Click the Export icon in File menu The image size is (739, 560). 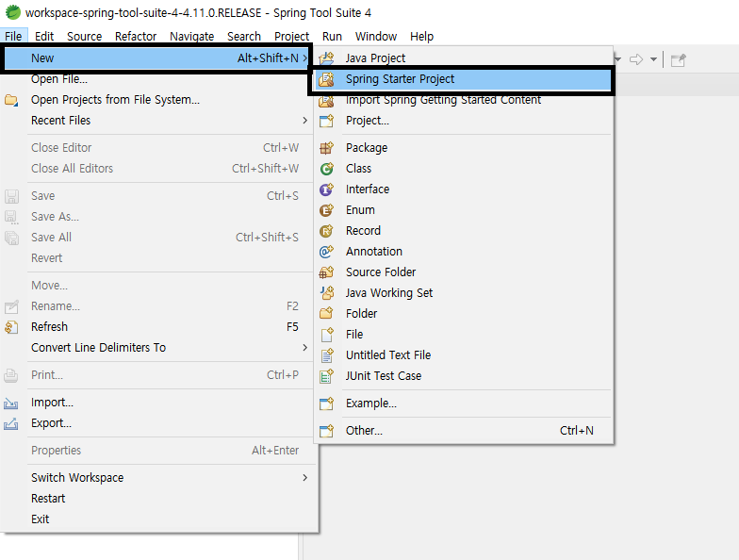tap(11, 424)
